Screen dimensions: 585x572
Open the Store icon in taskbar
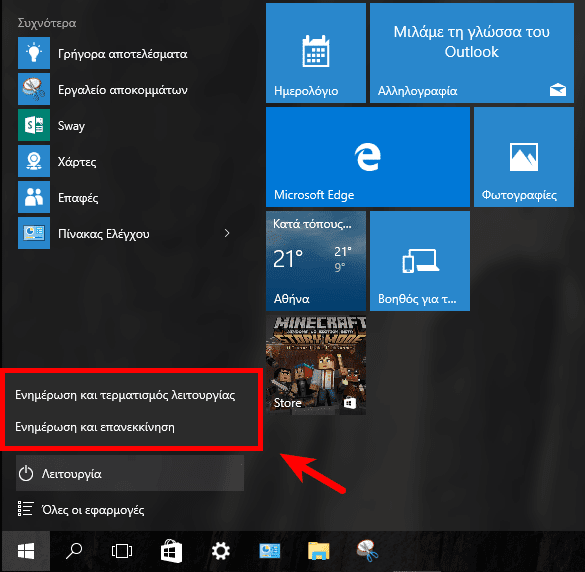[171, 551]
